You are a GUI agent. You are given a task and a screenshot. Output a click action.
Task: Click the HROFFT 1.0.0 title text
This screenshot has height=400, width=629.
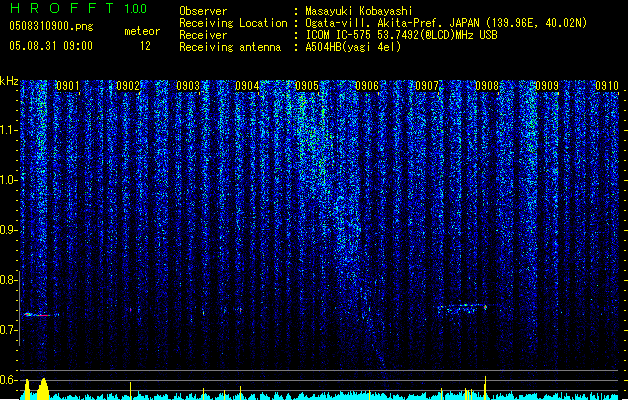point(79,8)
